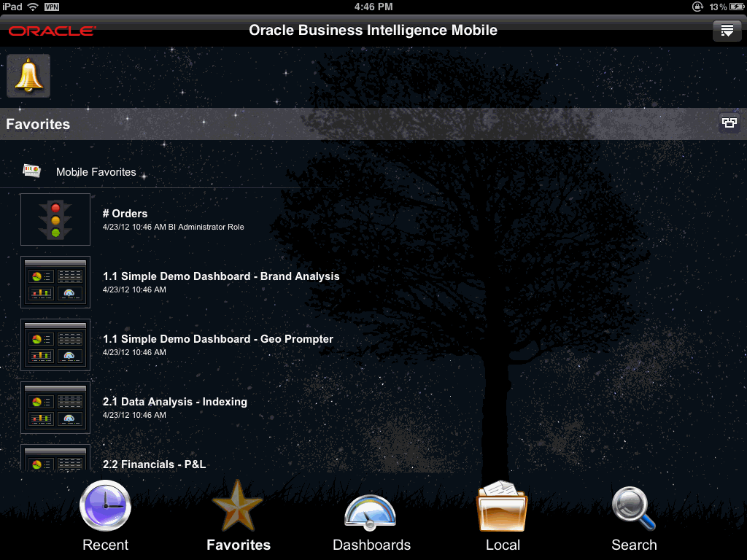Tap the golden alerts bell icon

(28, 76)
